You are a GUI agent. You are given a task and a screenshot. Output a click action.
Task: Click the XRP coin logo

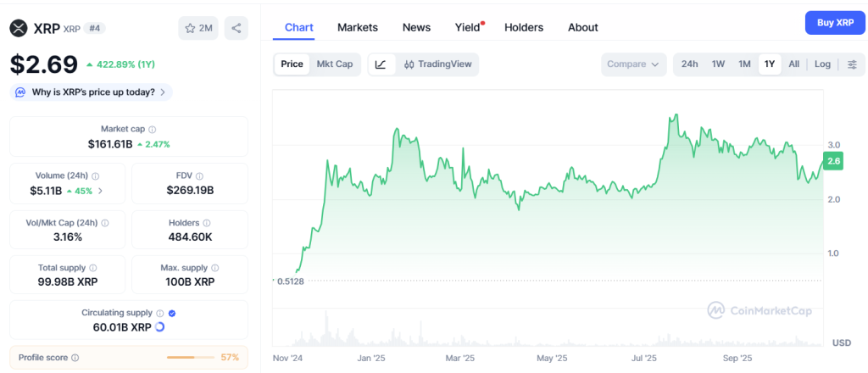tap(19, 28)
